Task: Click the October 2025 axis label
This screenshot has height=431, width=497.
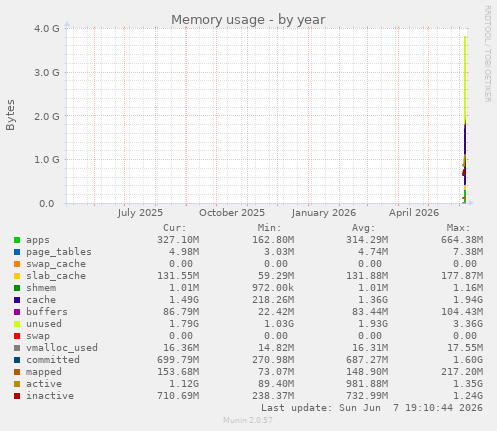Action: click(232, 213)
